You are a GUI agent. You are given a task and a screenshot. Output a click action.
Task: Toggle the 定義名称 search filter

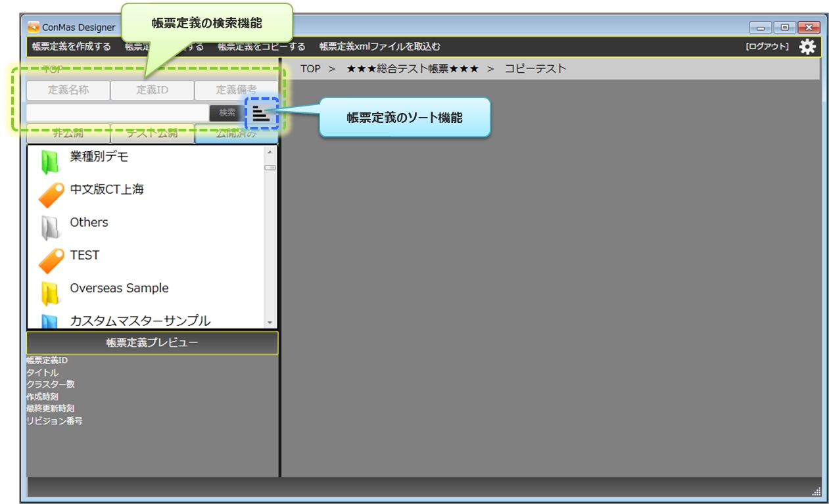68,90
